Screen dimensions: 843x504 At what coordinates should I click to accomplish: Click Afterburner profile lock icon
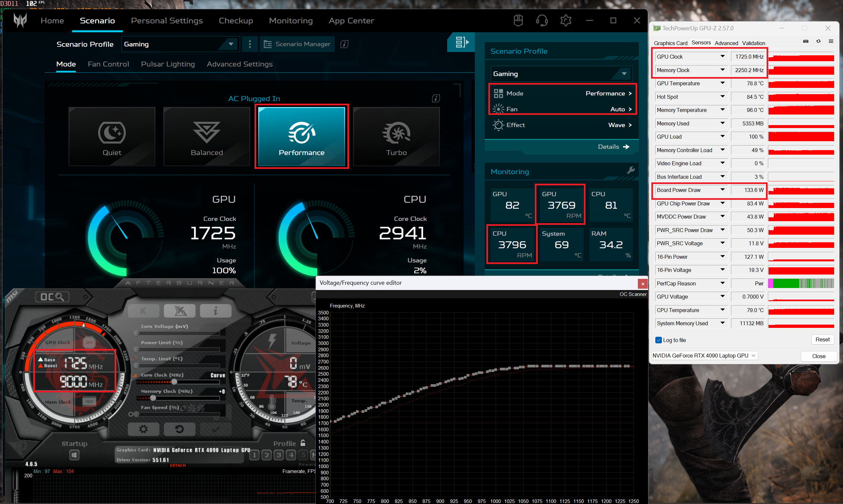303,443
